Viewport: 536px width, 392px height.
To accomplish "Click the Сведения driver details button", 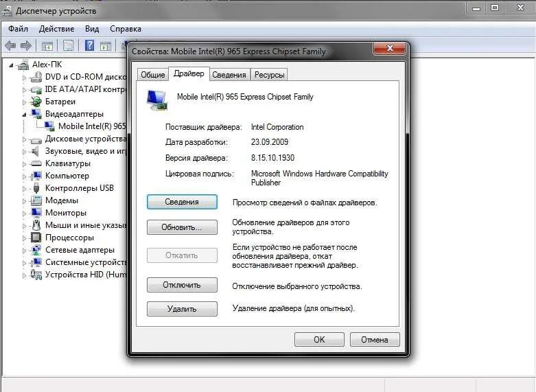I will coord(182,202).
